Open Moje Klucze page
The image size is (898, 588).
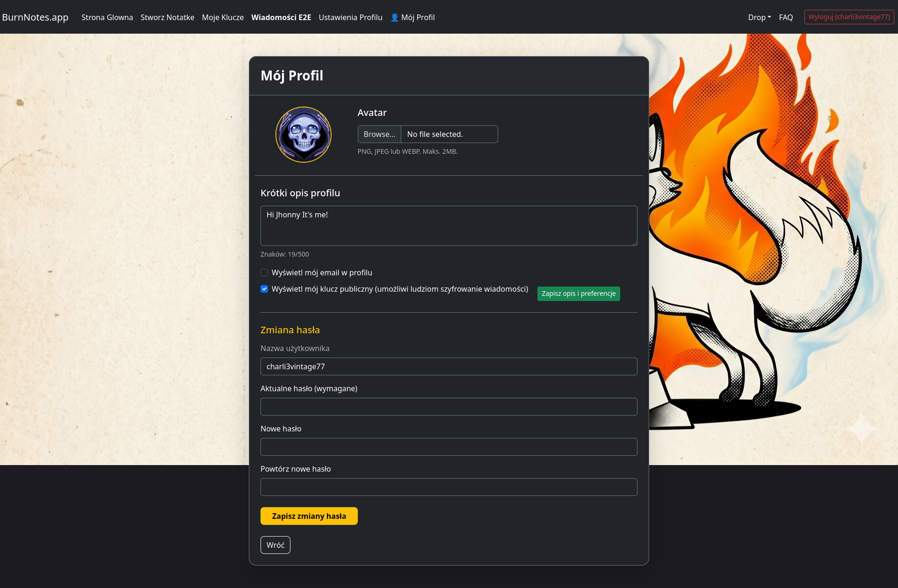[223, 17]
